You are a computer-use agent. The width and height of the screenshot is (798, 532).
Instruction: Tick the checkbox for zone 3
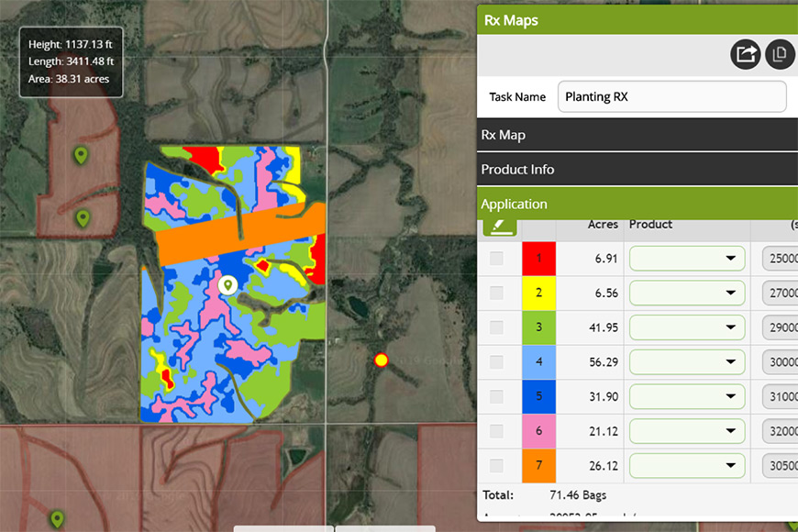click(496, 327)
